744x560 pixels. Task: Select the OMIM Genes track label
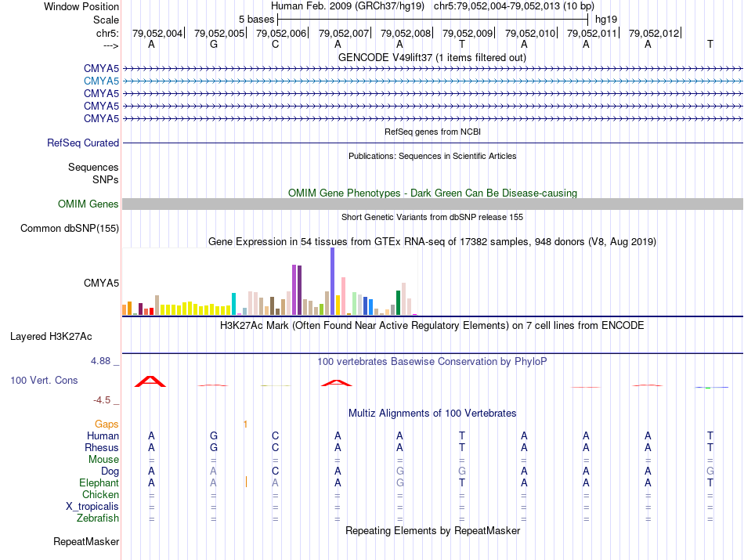pyautogui.click(x=88, y=204)
